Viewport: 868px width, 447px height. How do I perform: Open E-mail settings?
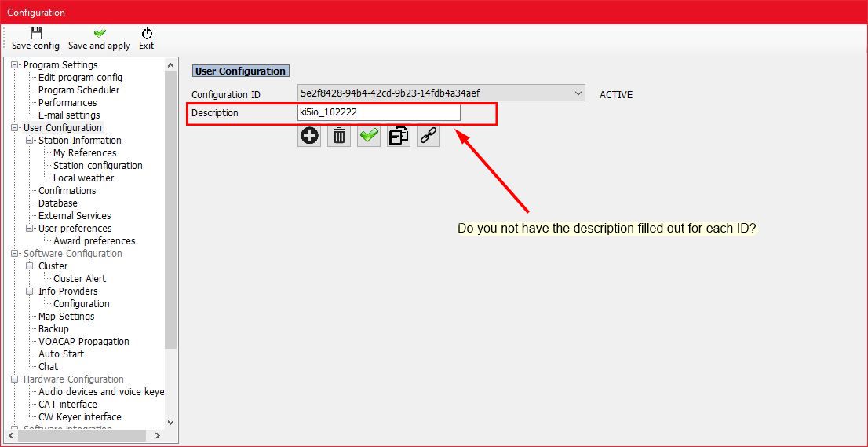pos(69,115)
